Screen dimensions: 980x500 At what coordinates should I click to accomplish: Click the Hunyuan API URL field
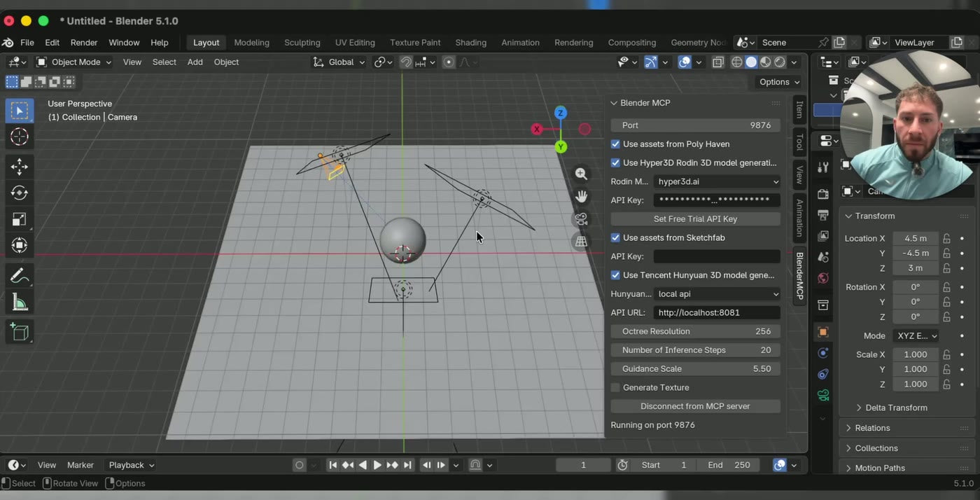717,312
